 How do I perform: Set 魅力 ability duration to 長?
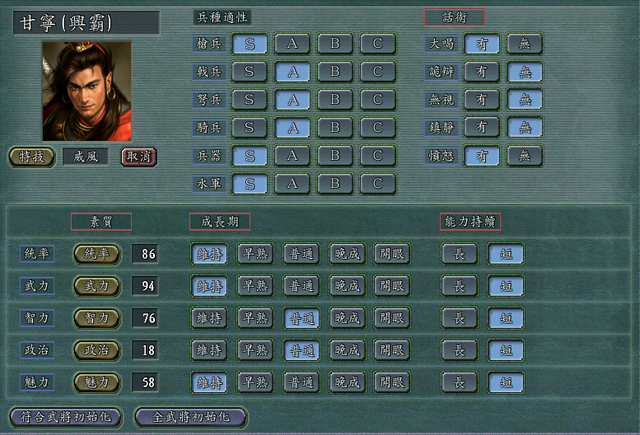460,382
